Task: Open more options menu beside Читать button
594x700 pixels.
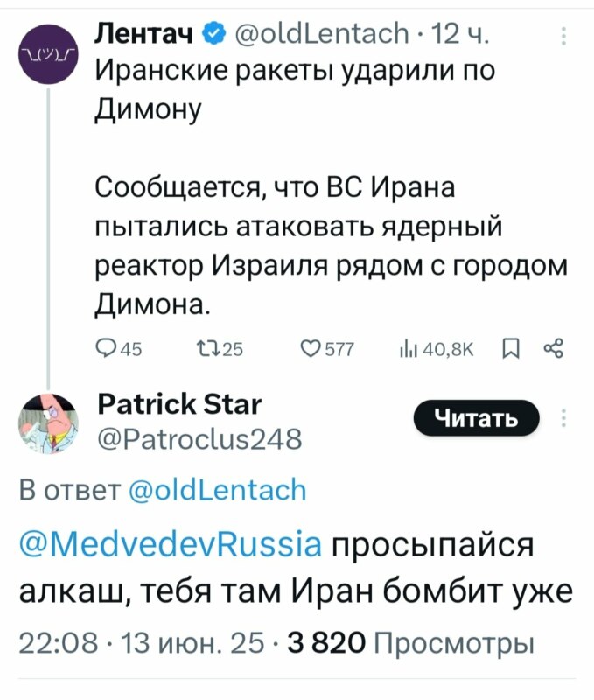Action: [x=561, y=417]
